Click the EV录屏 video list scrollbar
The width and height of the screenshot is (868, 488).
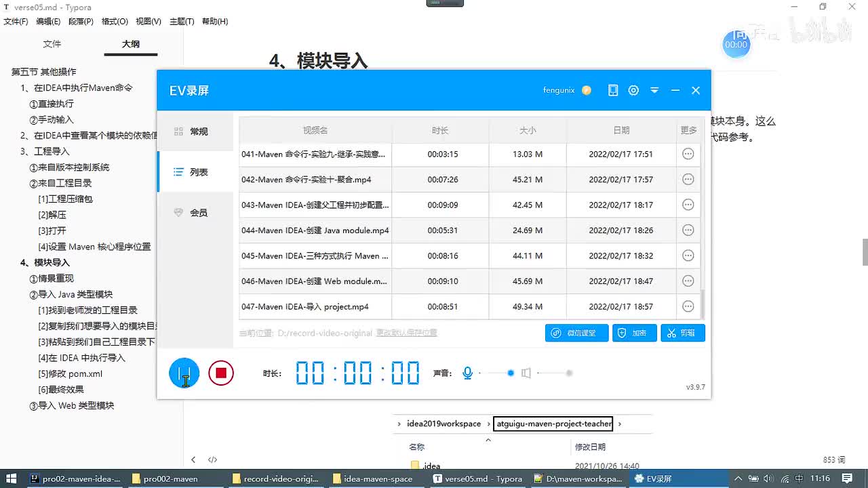coord(702,303)
